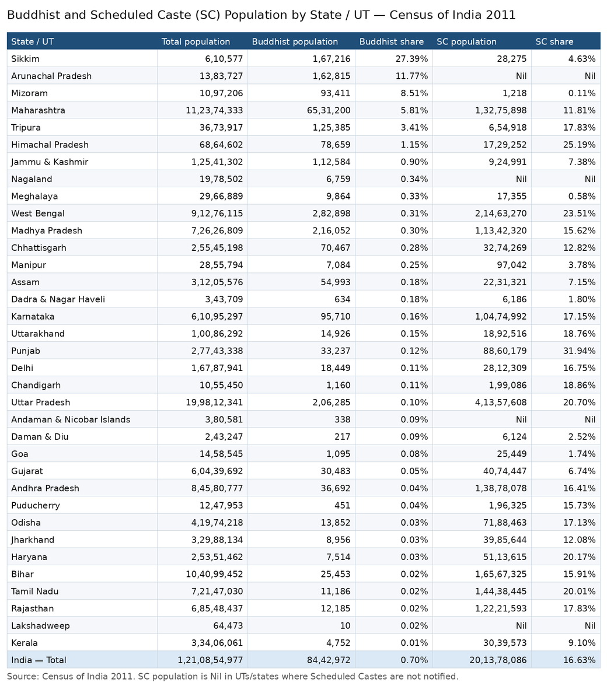Select the 'Uttarakhand' state cell
607x700 pixels.
(x=82, y=334)
